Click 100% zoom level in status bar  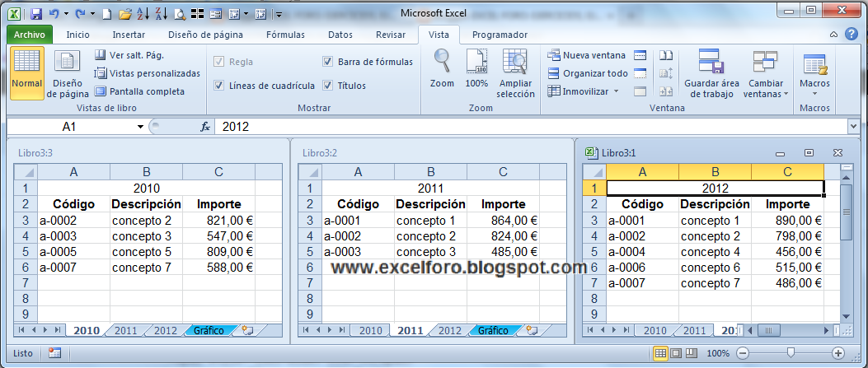pos(718,353)
